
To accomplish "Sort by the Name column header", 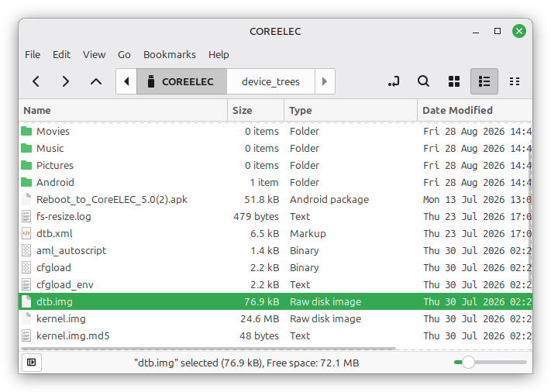I will tap(123, 110).
